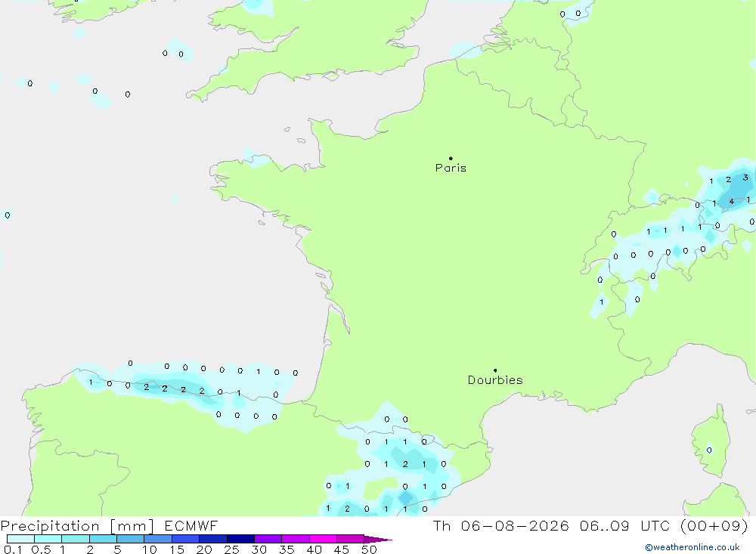Select the Paris location dot marker

(451, 158)
